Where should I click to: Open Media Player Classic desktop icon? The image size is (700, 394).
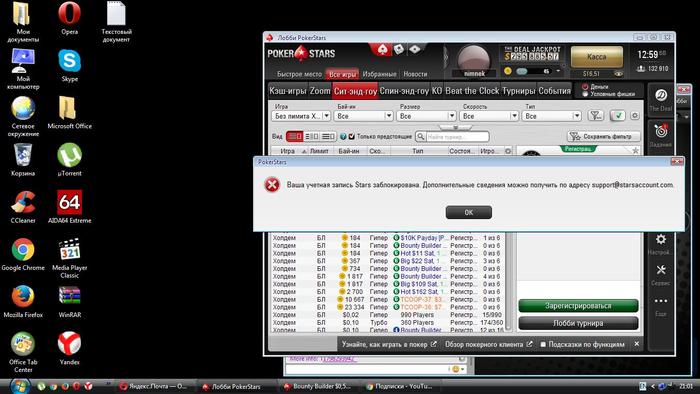[x=69, y=258]
